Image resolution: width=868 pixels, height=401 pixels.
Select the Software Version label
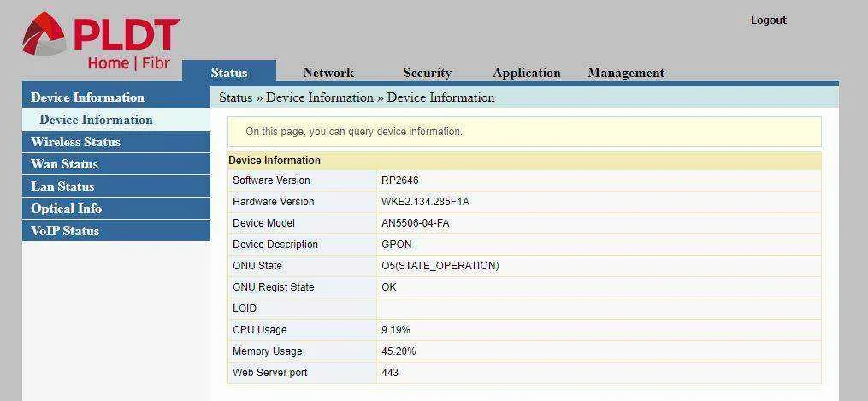271,180
